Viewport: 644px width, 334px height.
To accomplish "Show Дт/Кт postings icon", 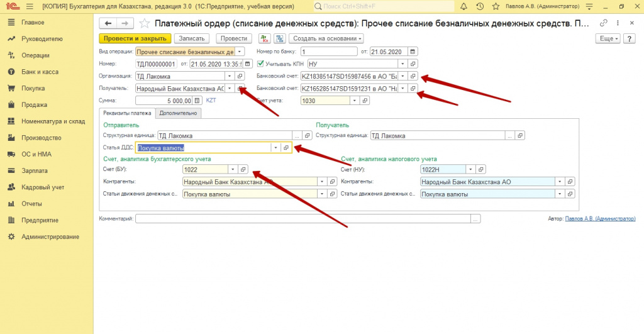I will (265, 38).
